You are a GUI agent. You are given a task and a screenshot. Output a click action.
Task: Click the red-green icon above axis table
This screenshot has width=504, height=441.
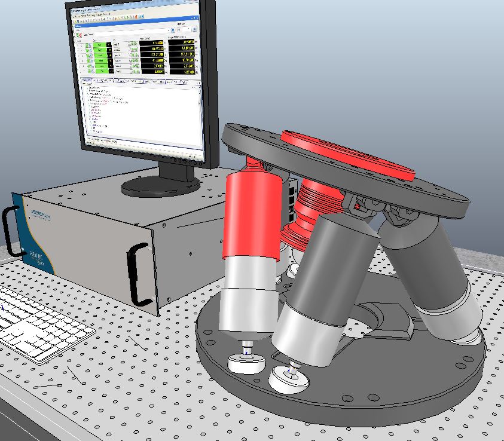78,35
